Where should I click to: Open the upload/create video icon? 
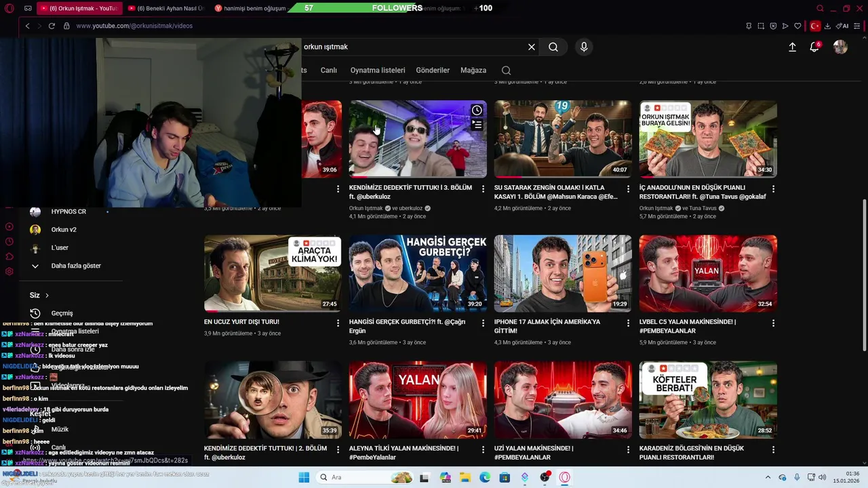(x=792, y=47)
